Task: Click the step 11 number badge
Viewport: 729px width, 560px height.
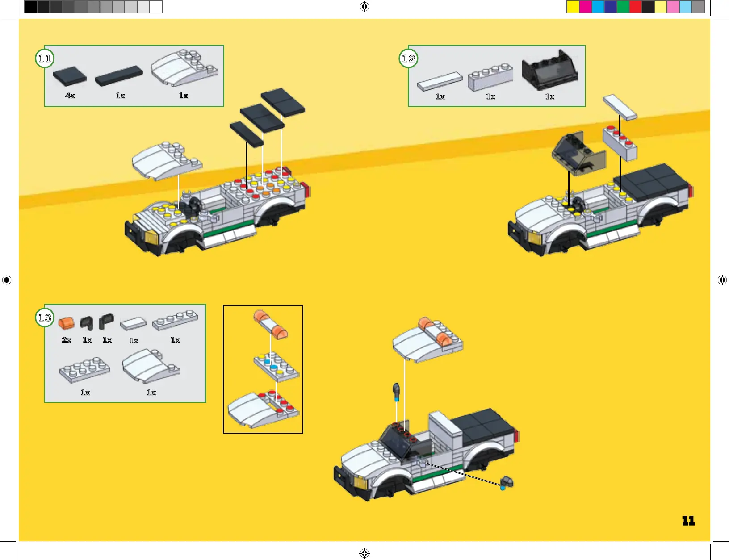Action: (45, 59)
